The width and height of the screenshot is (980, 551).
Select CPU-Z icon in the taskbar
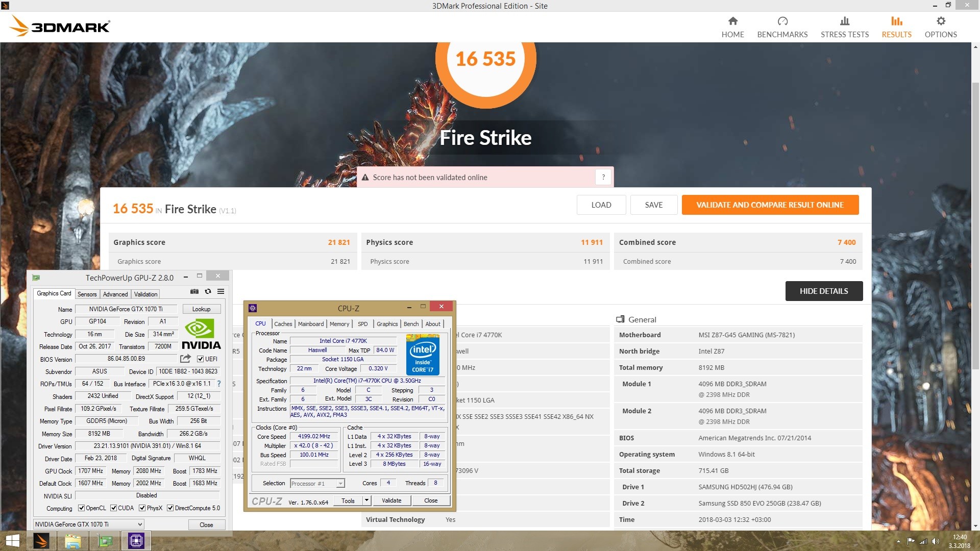[x=136, y=541]
